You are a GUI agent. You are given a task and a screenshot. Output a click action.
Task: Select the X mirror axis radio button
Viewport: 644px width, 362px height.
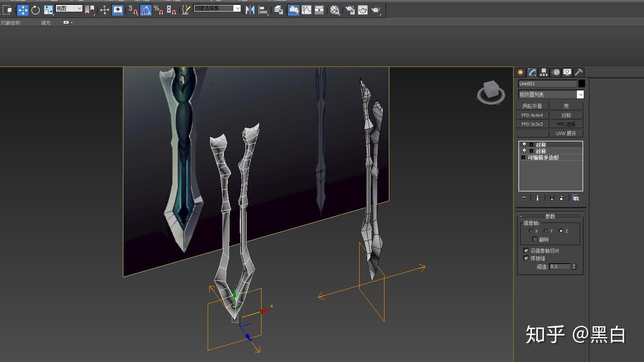tap(531, 231)
